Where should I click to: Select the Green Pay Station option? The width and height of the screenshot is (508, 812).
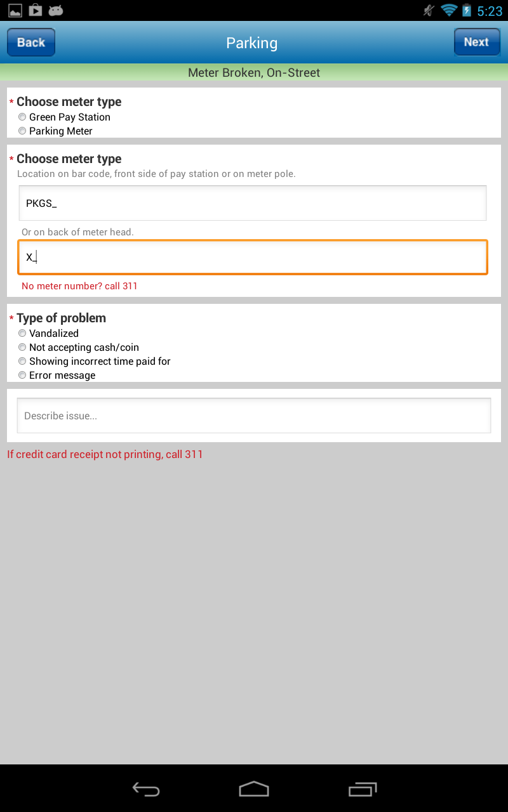[23, 117]
